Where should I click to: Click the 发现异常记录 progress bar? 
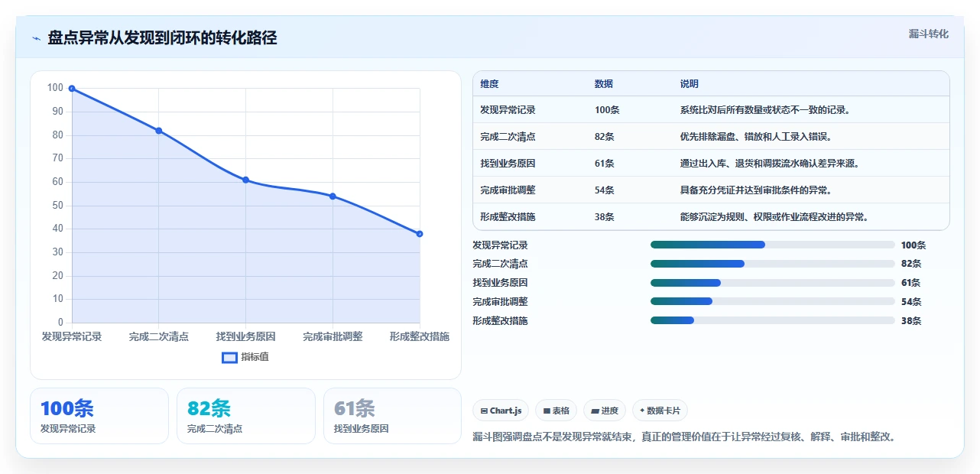[x=772, y=245]
